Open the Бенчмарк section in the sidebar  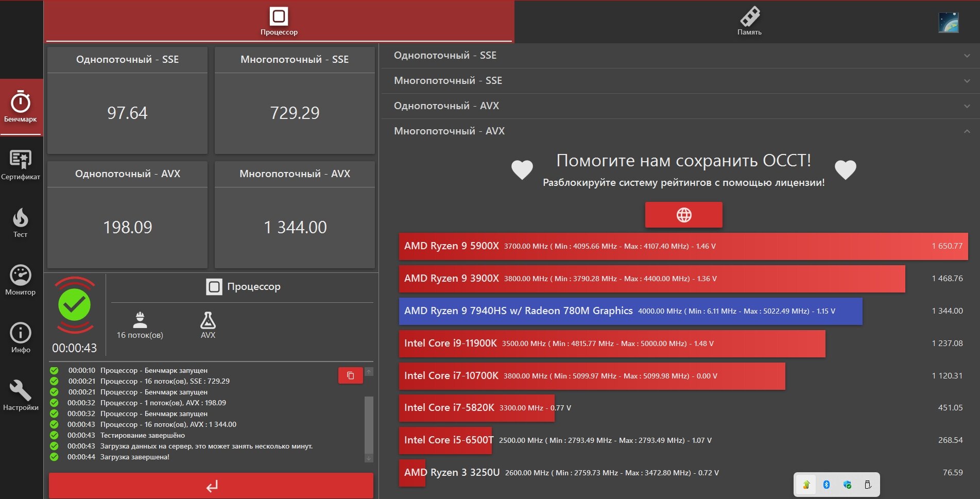point(21,107)
